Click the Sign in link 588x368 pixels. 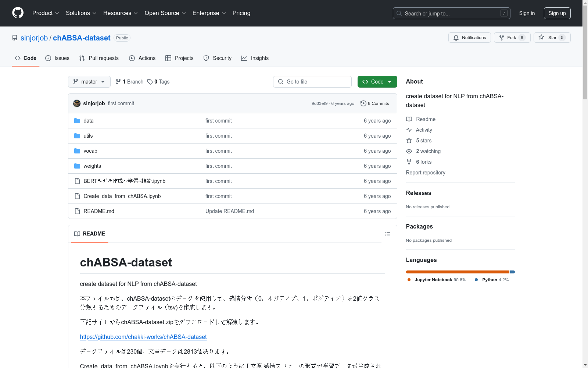point(527,13)
